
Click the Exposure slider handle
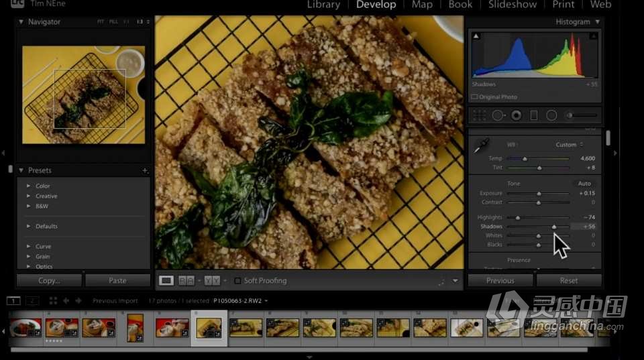coord(539,194)
